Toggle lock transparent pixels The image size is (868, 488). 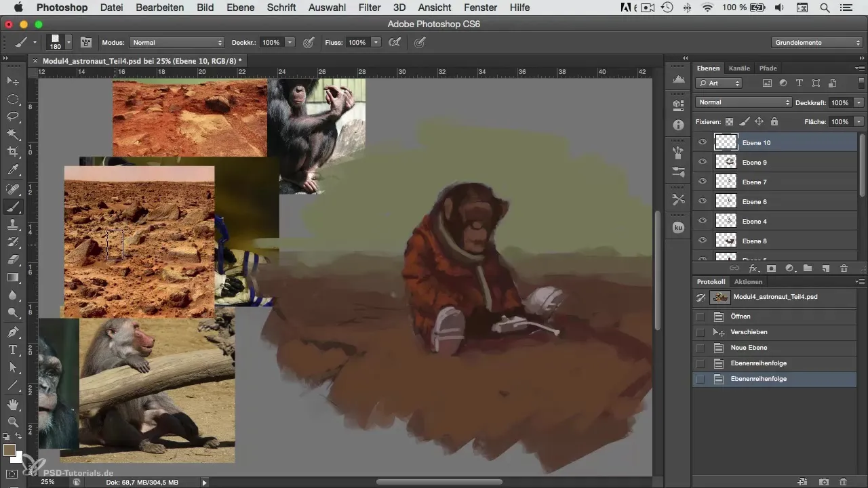[x=730, y=122]
